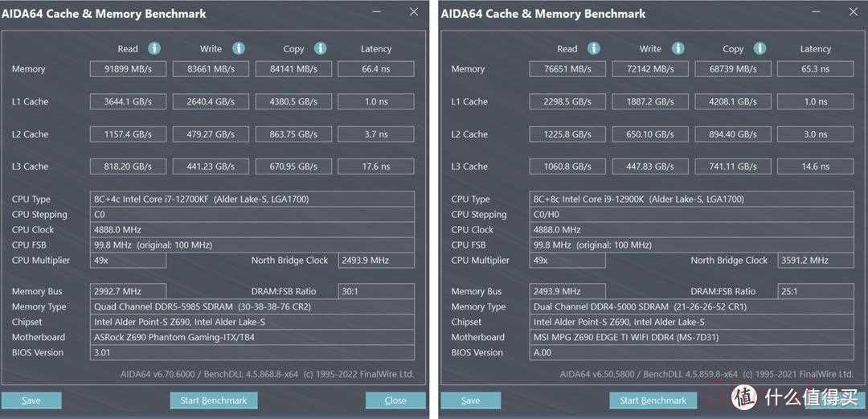Image resolution: width=868 pixels, height=419 pixels.
Task: Select L3 cache read 1060.8 GB/s
Action: point(567,166)
